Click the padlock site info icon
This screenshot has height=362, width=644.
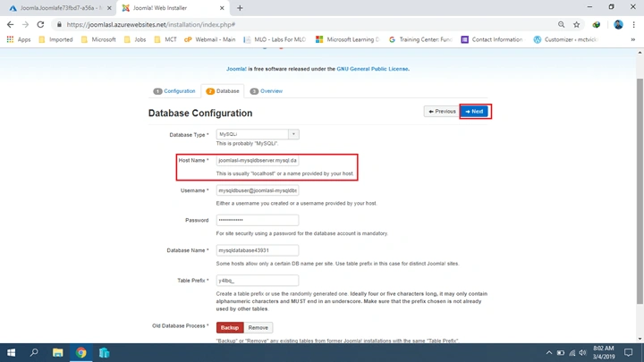point(59,25)
